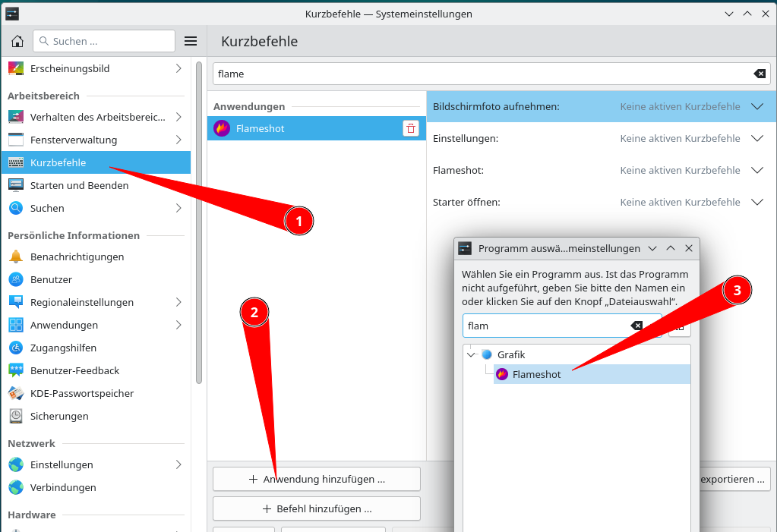
Task: Click 'Befehl hinzufügen ...' button
Action: pyautogui.click(x=316, y=508)
